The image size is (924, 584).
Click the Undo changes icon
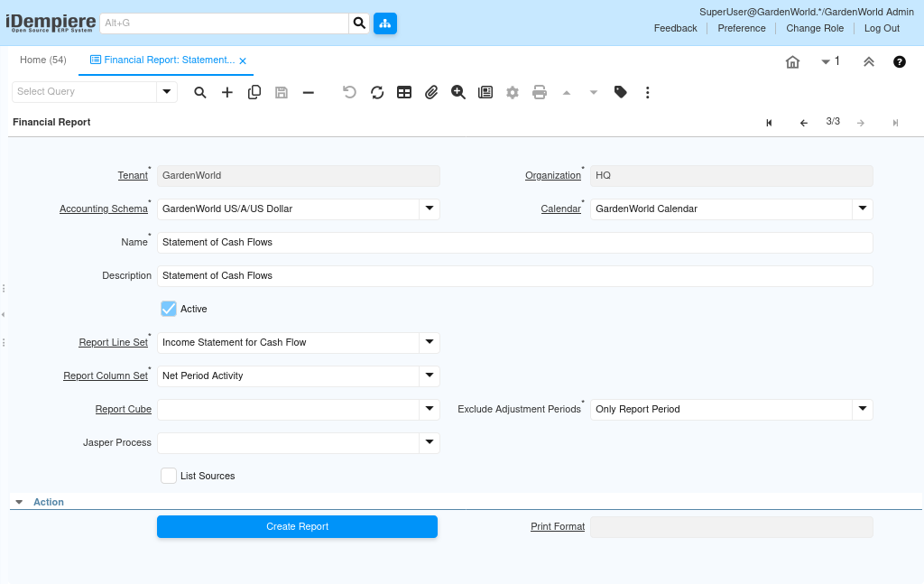click(349, 93)
